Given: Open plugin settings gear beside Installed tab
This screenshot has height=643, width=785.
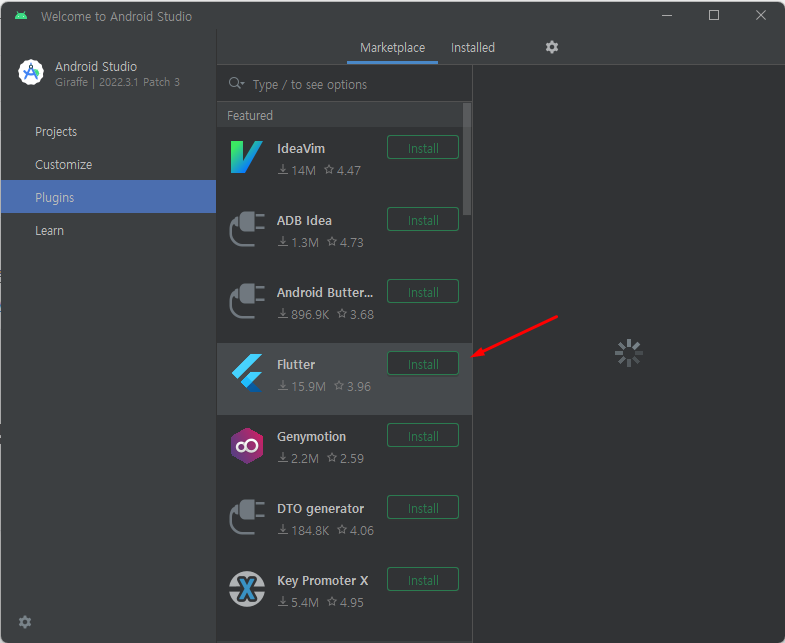Looking at the screenshot, I should 552,47.
